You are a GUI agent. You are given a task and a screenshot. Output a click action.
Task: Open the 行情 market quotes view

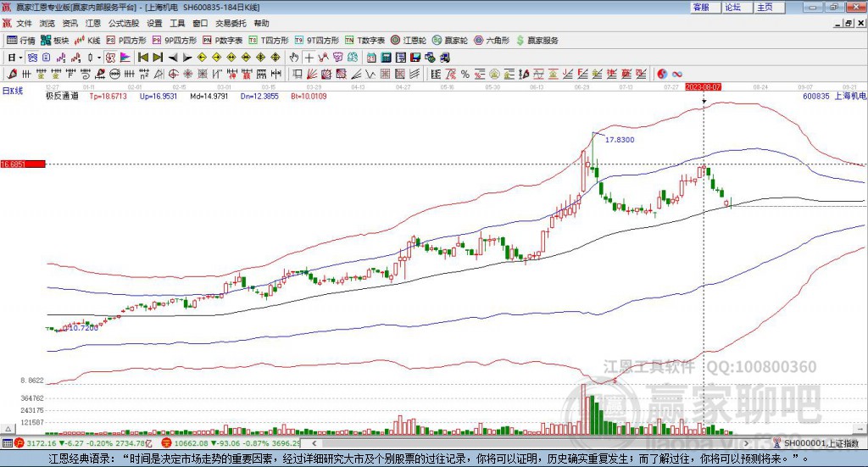tap(21, 41)
